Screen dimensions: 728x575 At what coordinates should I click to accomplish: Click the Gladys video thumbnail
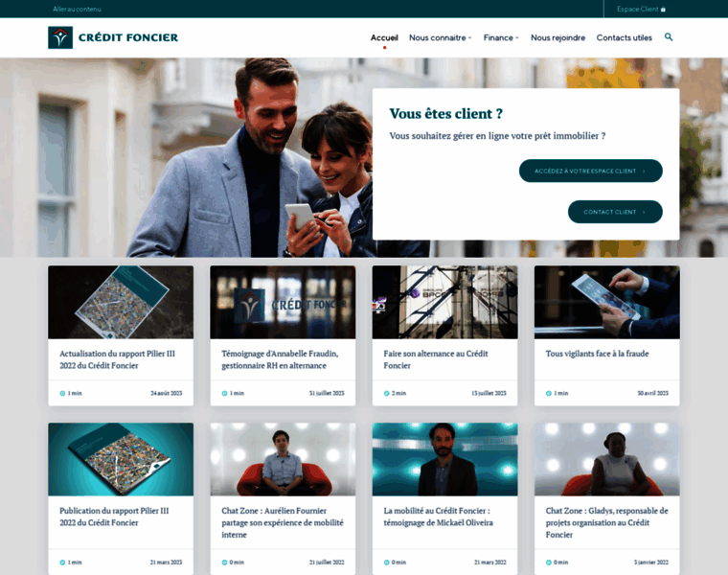(x=606, y=459)
